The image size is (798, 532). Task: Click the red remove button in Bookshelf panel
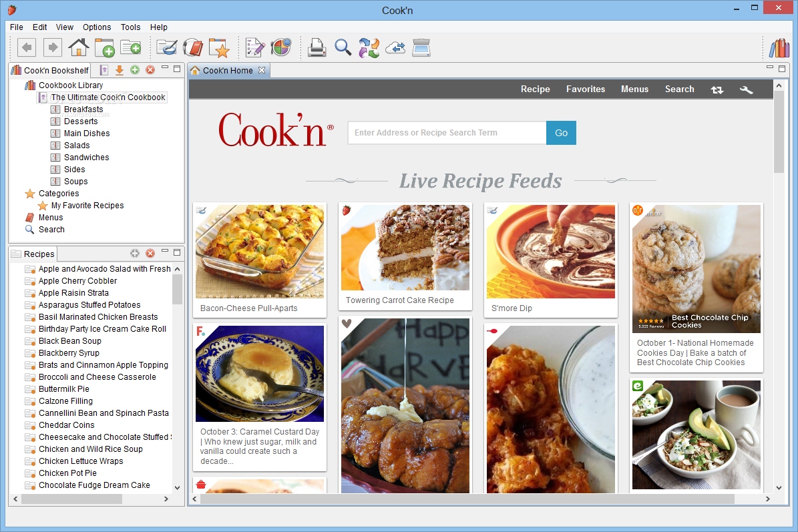pos(150,69)
